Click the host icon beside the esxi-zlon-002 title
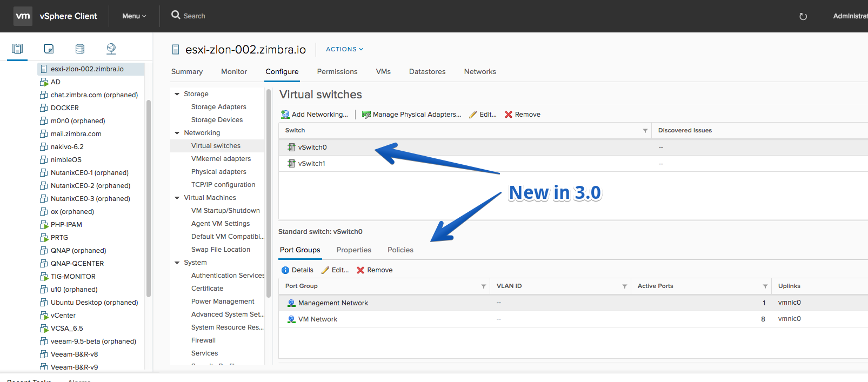The width and height of the screenshot is (868, 382). (176, 50)
